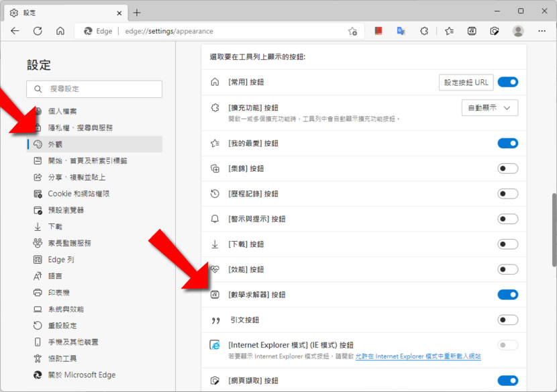Open the Google Translate extension icon
This screenshot has height=392, width=557.
click(x=401, y=31)
